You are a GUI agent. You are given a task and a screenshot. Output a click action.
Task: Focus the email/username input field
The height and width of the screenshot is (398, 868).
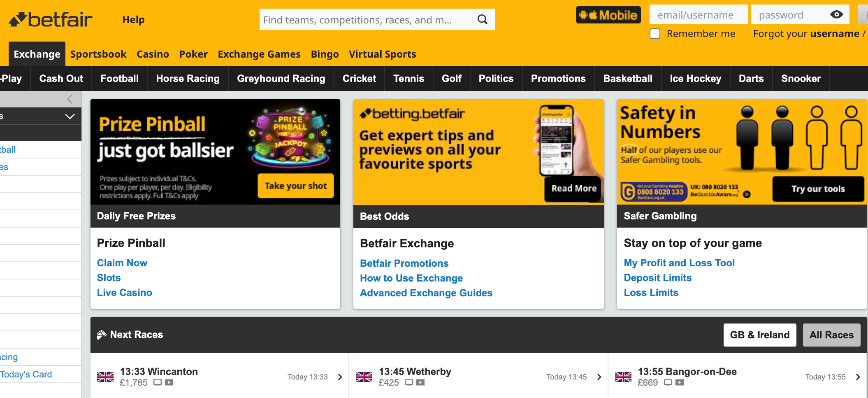click(698, 15)
